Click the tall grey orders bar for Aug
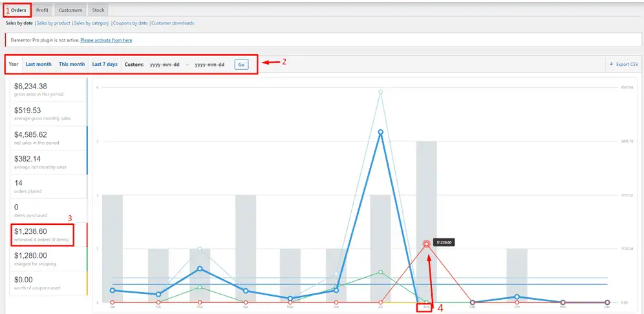 point(426,222)
